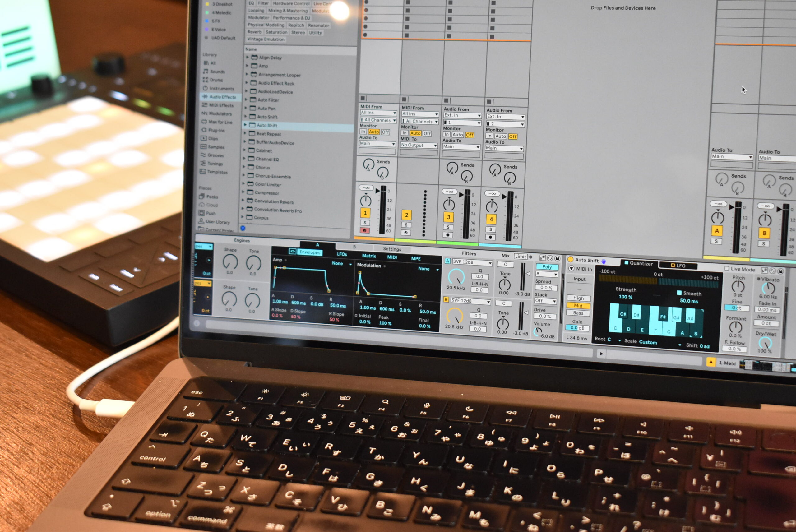Expand MIDI In section of Auto Shift
Image resolution: width=796 pixels, height=532 pixels.
572,268
